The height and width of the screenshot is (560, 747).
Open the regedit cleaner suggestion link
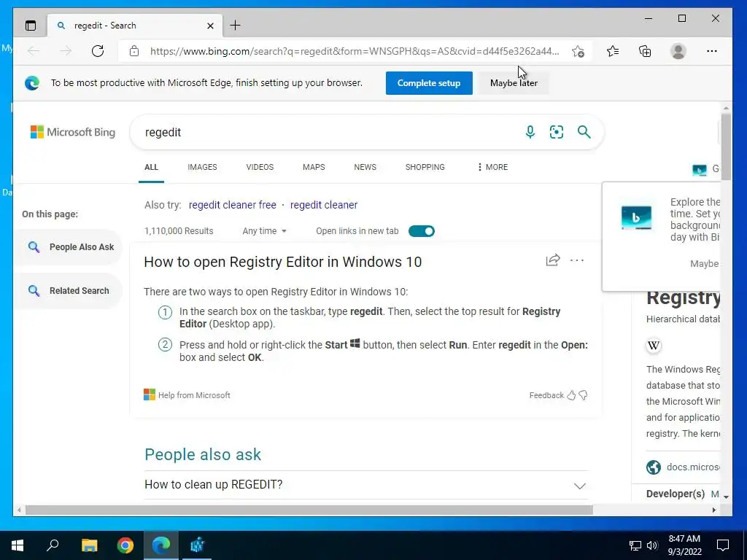pyautogui.click(x=324, y=205)
